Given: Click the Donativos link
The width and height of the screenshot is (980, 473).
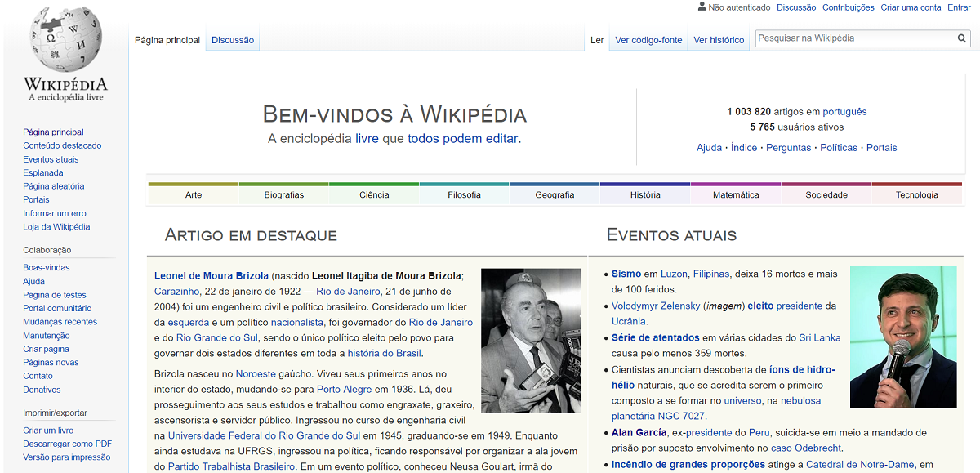Looking at the screenshot, I should pyautogui.click(x=42, y=390).
